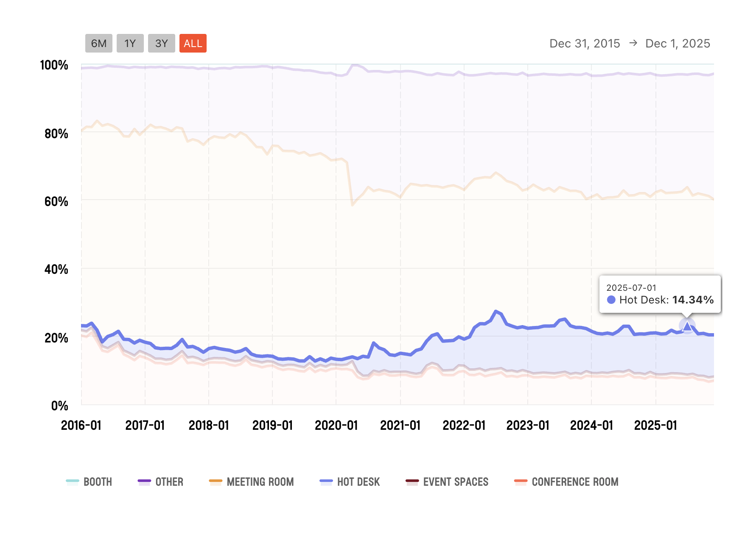756x540 pixels.
Task: Select the 1Y time range button
Action: [130, 43]
